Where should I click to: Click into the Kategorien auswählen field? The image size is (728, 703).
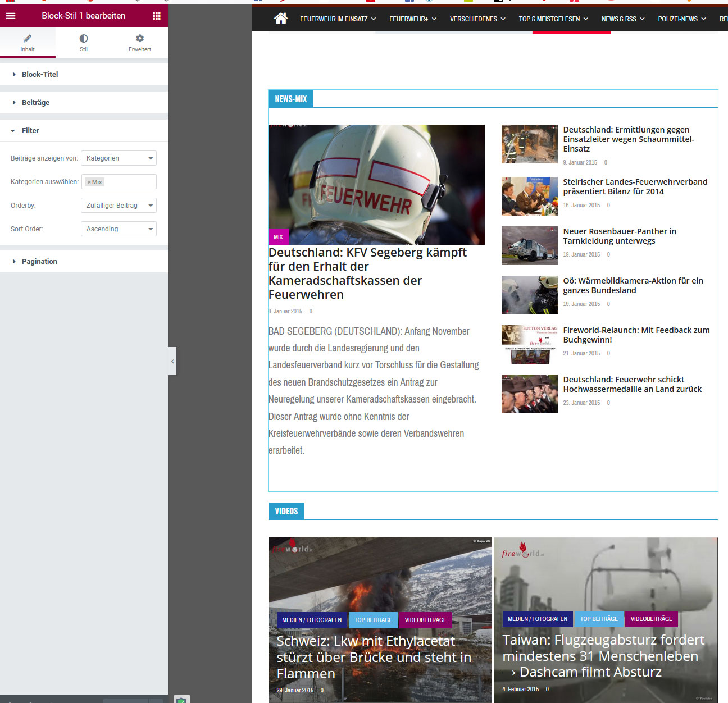tap(129, 182)
